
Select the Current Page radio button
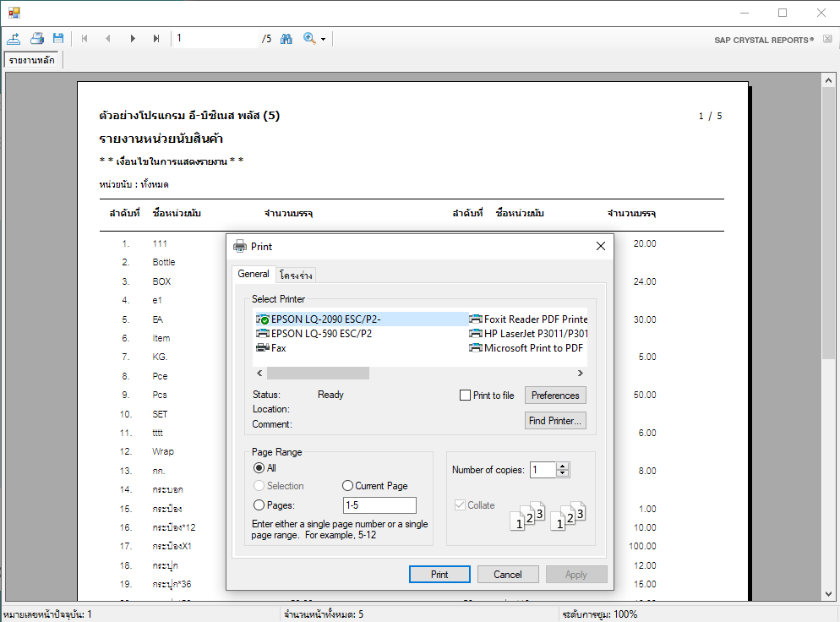(x=347, y=486)
